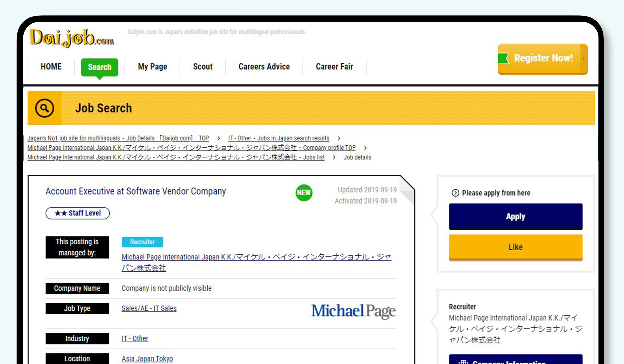Click the sidebar recruiter name, Michael Page International Japan K.K.
Viewport: 624px width, 364px height.
click(x=516, y=329)
